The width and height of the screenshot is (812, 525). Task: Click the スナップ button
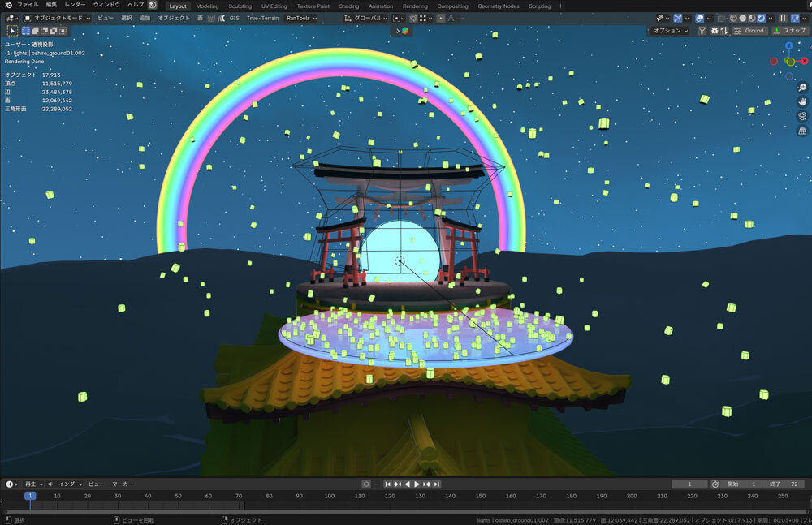(788, 31)
